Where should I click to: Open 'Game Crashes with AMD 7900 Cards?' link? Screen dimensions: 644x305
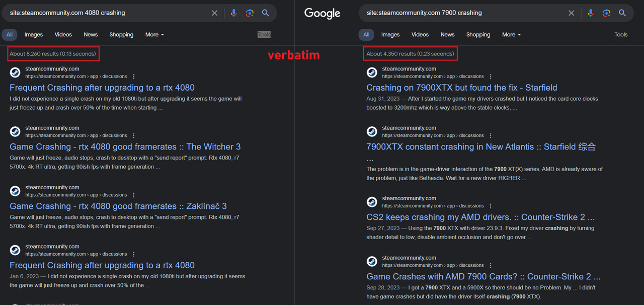484,276
